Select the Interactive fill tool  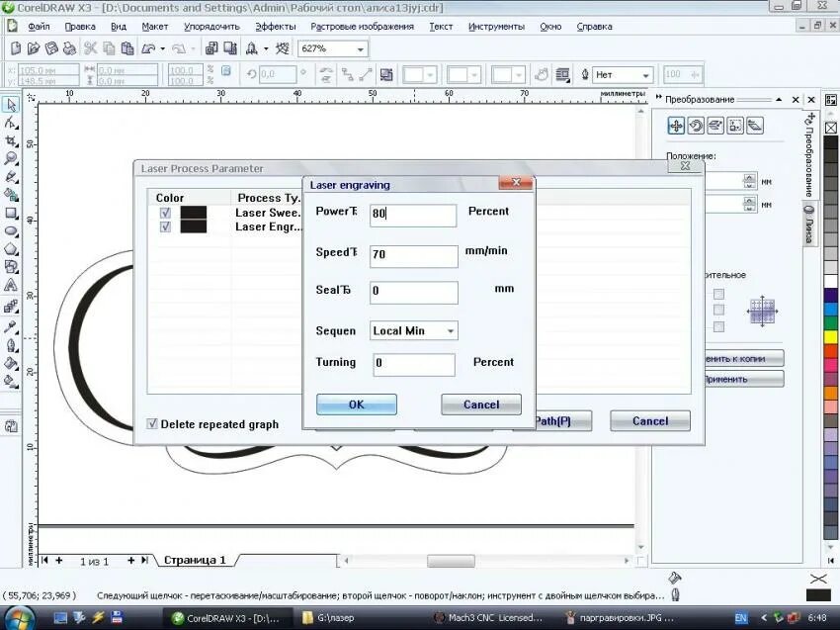pos(11,382)
